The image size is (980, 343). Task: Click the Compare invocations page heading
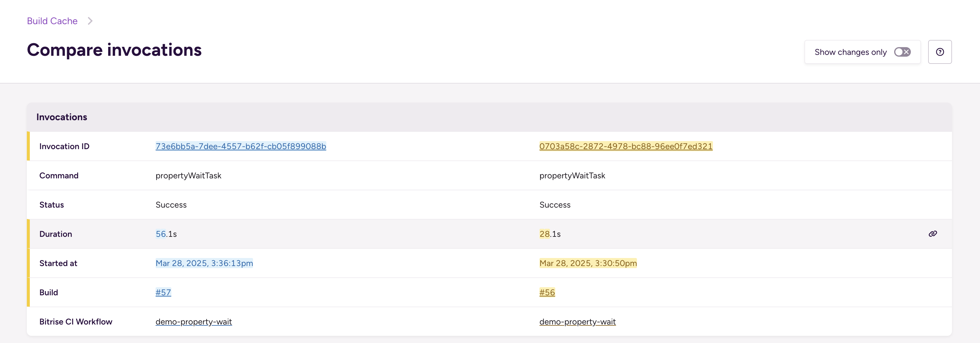point(114,50)
